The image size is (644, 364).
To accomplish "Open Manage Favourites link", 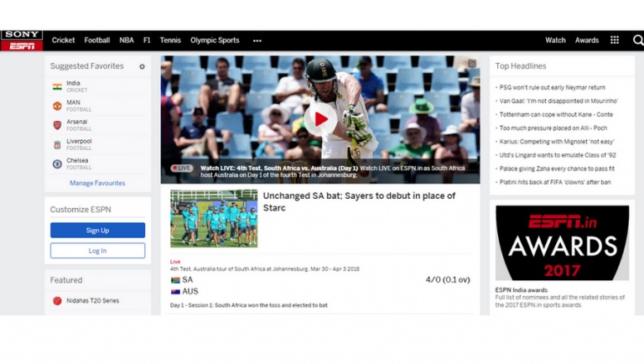I will [x=97, y=183].
